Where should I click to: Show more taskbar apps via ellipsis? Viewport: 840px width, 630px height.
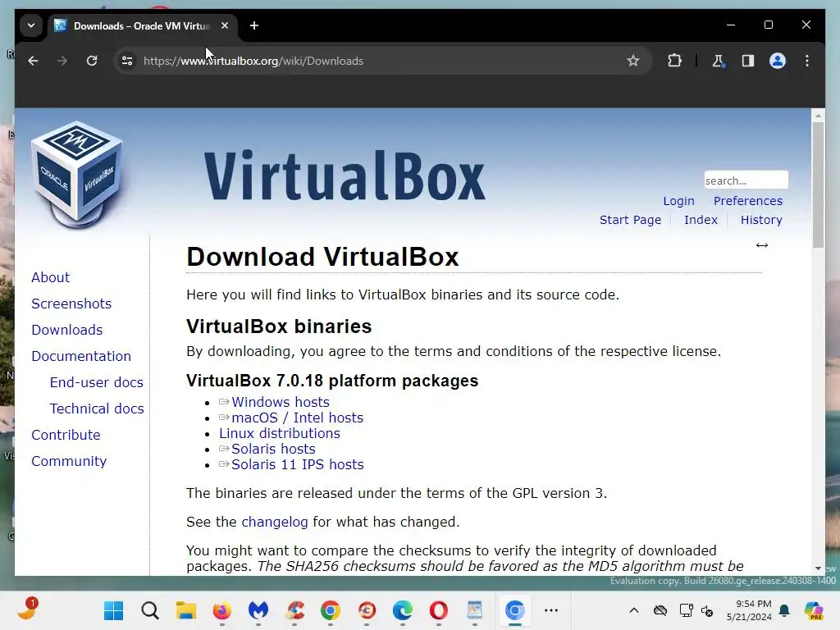(551, 610)
